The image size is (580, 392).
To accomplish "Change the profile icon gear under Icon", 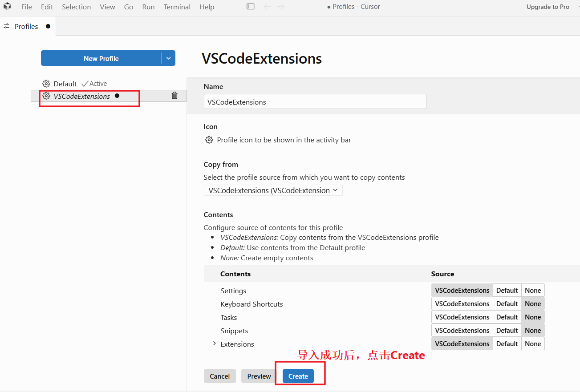I will pos(209,140).
